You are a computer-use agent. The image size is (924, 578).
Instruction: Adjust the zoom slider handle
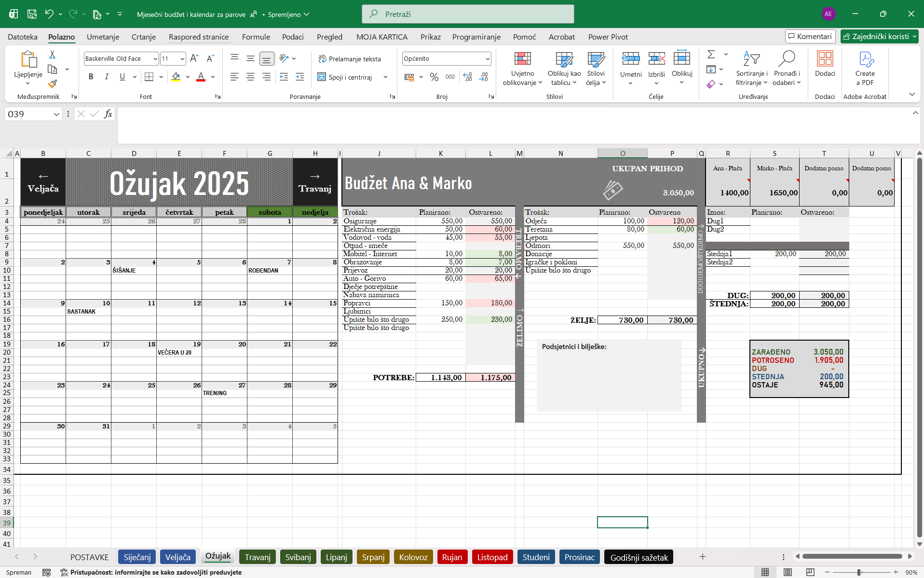[859, 572]
